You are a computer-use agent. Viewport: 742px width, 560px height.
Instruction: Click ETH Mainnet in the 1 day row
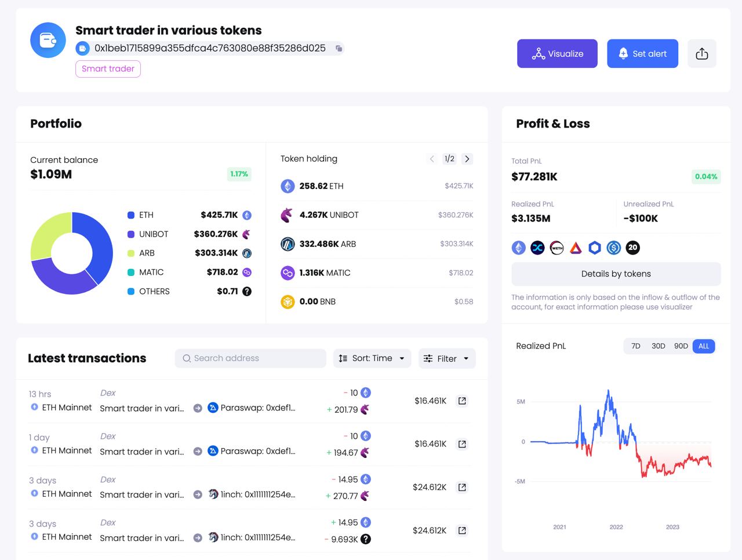click(x=67, y=450)
